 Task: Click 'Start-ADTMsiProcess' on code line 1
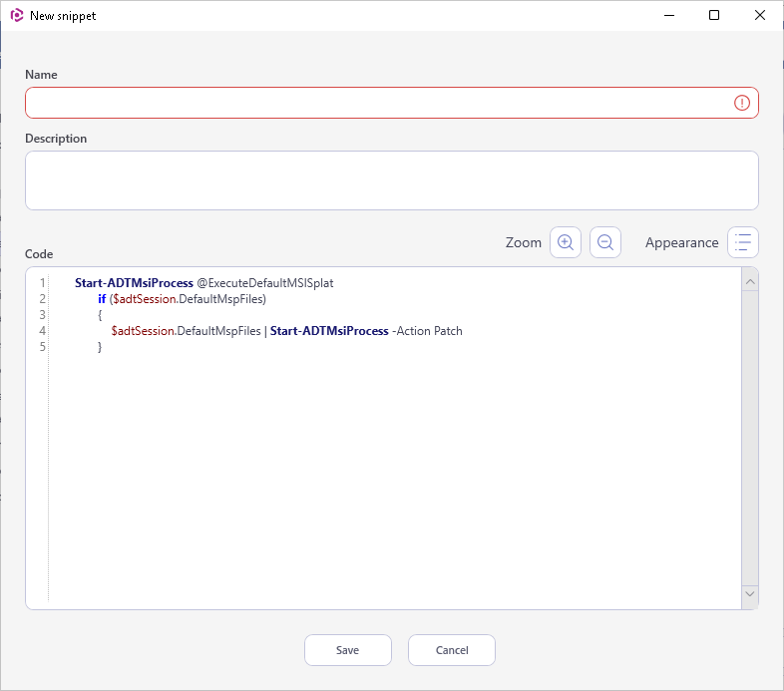pyautogui.click(x=134, y=283)
